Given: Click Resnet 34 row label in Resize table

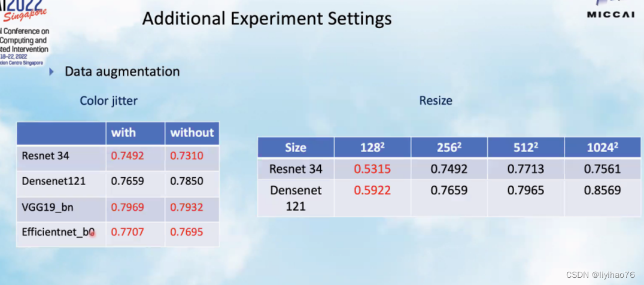Looking at the screenshot, I should point(296,169).
